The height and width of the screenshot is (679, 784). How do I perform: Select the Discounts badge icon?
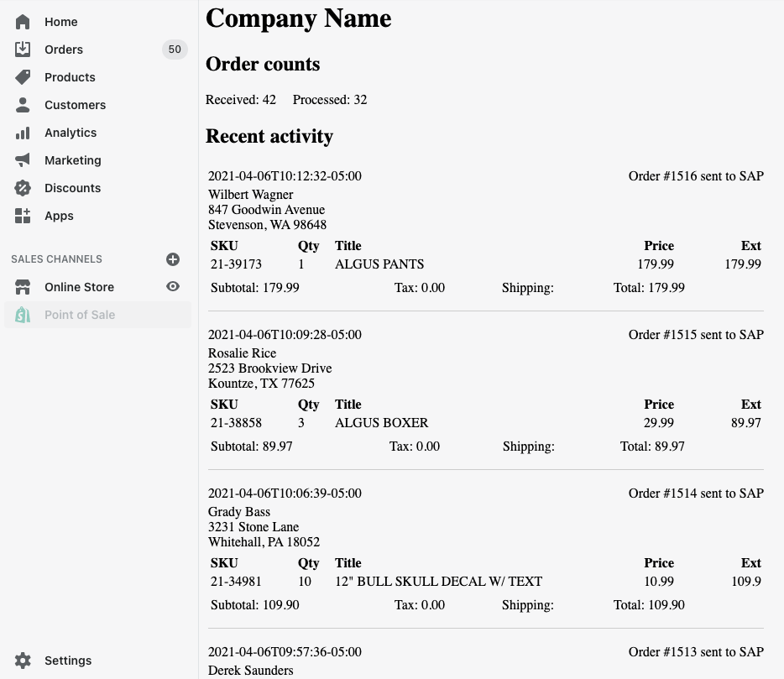(23, 188)
